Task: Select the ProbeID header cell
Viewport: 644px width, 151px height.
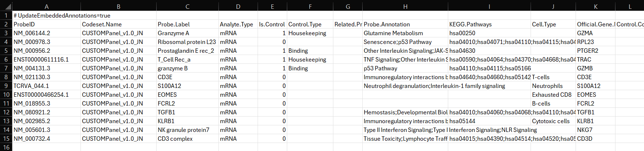Action: 46,24
